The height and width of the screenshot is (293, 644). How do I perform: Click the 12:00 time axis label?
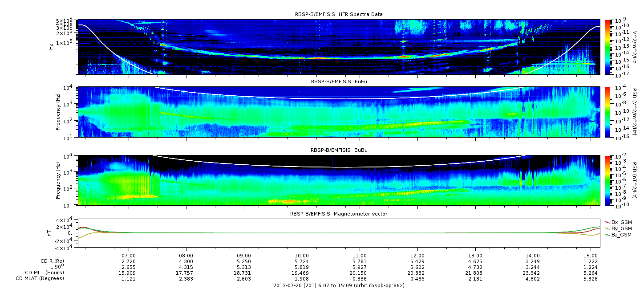click(417, 256)
